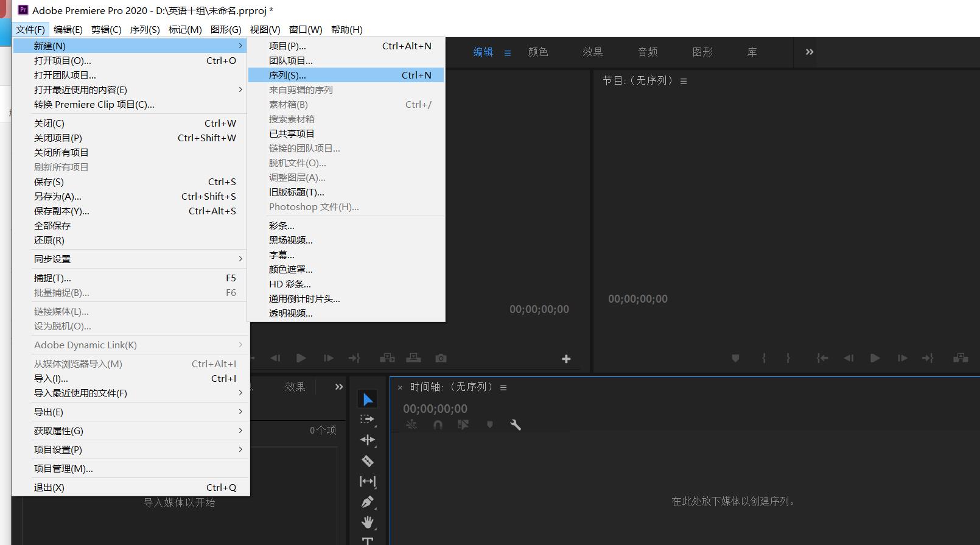
Task: Click source monitor overwrite button
Action: click(x=414, y=358)
